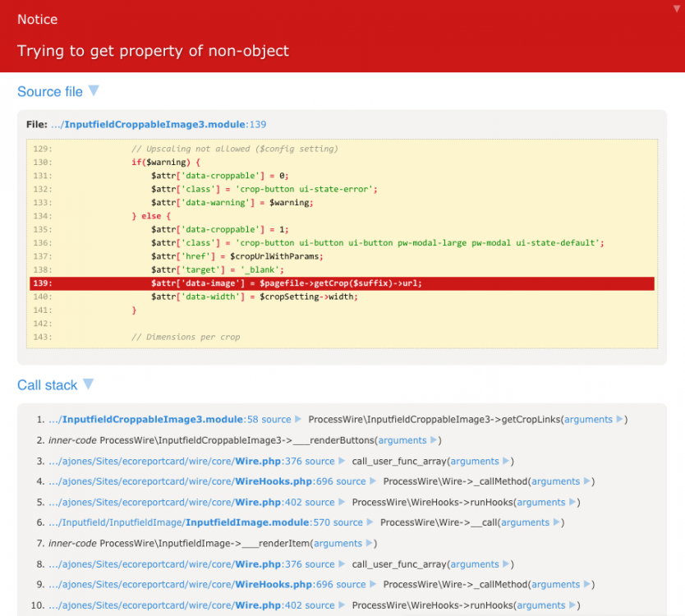Collapse the Source file section arrow

(93, 91)
